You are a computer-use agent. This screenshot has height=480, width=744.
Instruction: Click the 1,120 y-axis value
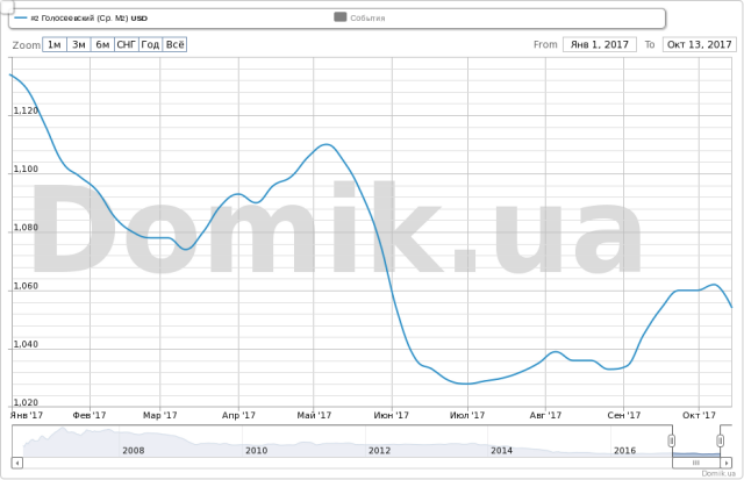[x=25, y=111]
